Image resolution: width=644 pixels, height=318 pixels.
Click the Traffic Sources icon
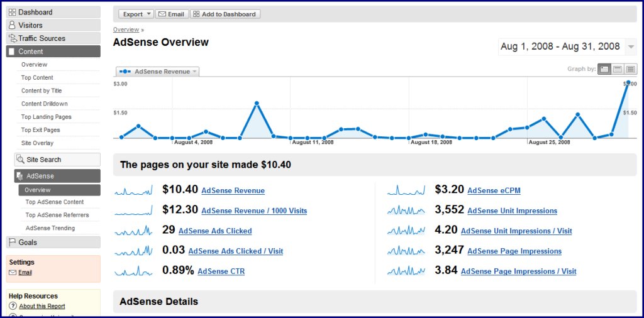13,38
